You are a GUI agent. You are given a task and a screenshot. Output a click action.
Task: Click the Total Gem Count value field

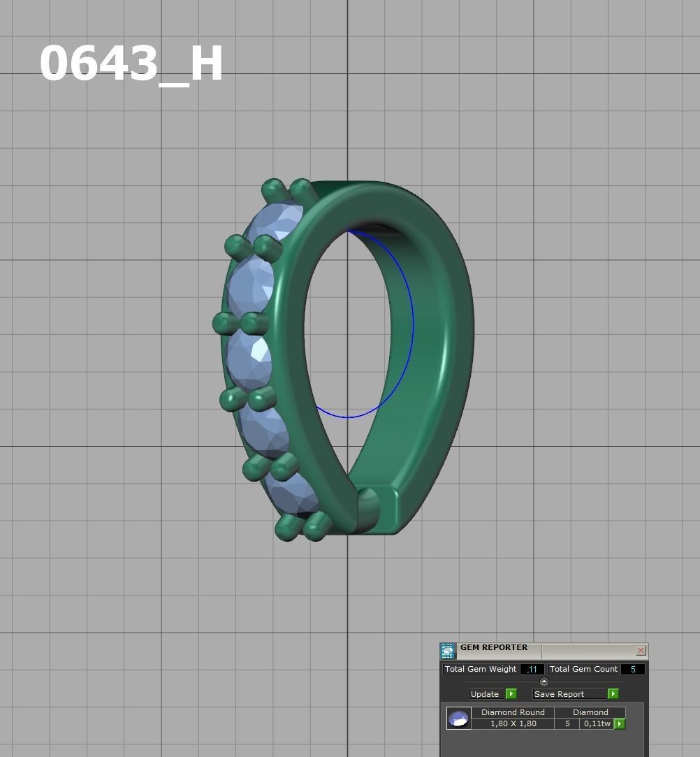tap(633, 669)
